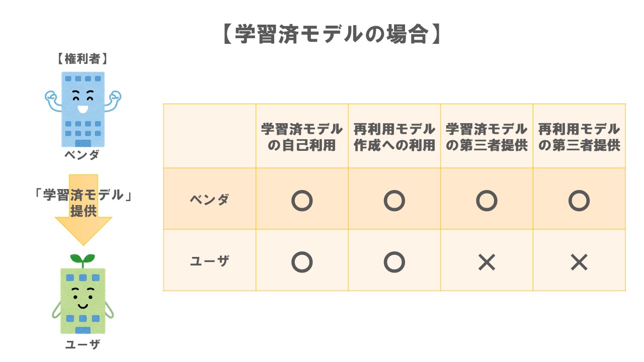Click the slide title 学習済モデルの場合
644x362 pixels.
point(332,35)
